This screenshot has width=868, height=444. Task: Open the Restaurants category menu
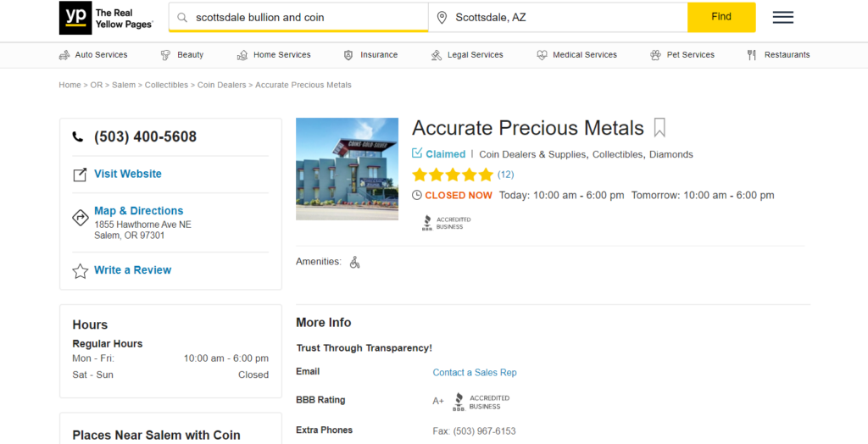tap(778, 55)
